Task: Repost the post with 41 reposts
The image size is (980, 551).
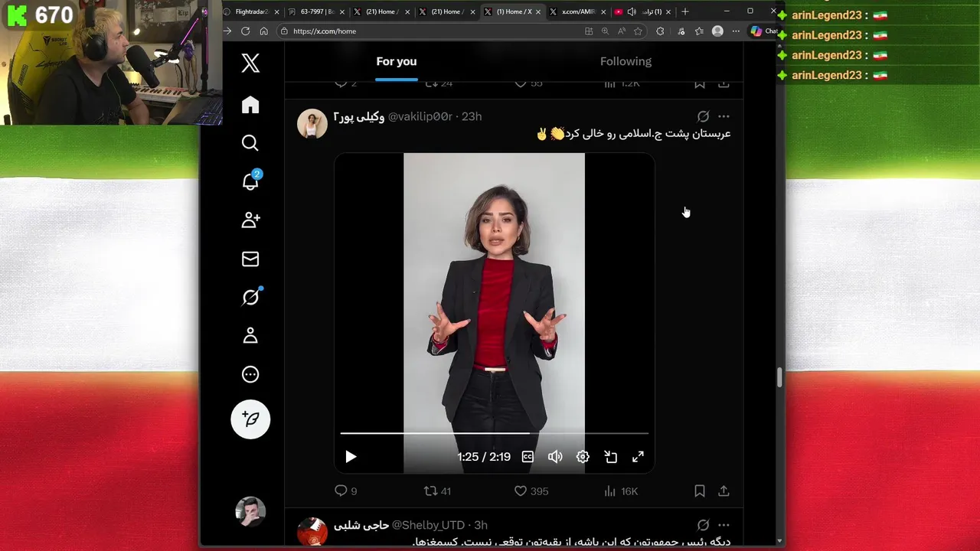Action: [x=437, y=491]
